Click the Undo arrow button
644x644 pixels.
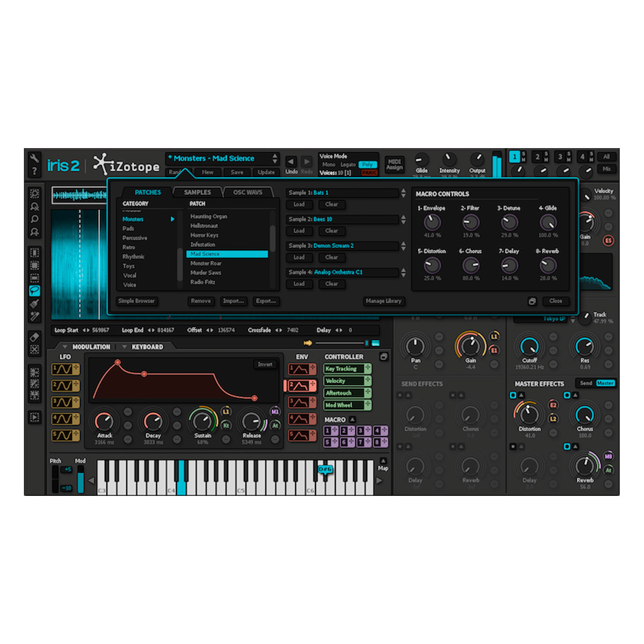[x=291, y=162]
